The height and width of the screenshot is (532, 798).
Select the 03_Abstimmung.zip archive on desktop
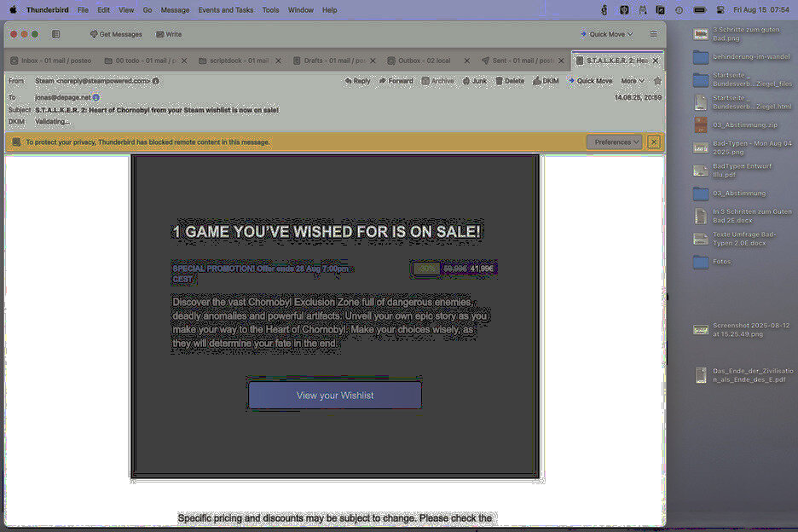(736, 124)
